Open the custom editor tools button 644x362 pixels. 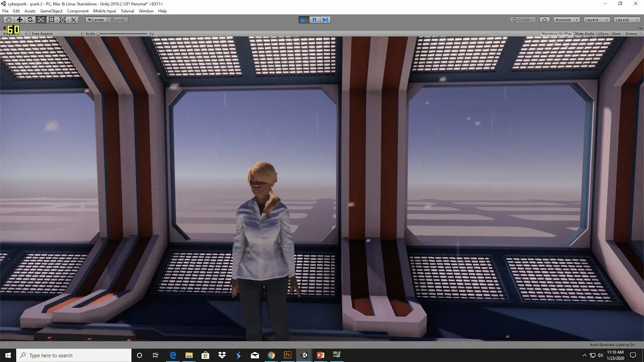[x=73, y=20]
